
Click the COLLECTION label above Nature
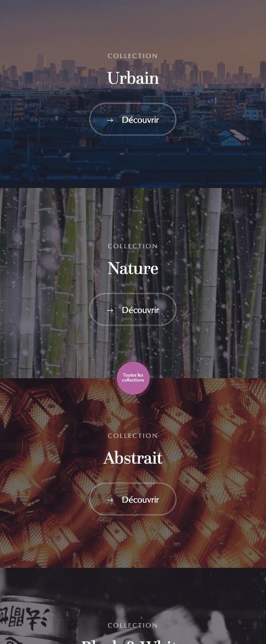[x=133, y=246]
